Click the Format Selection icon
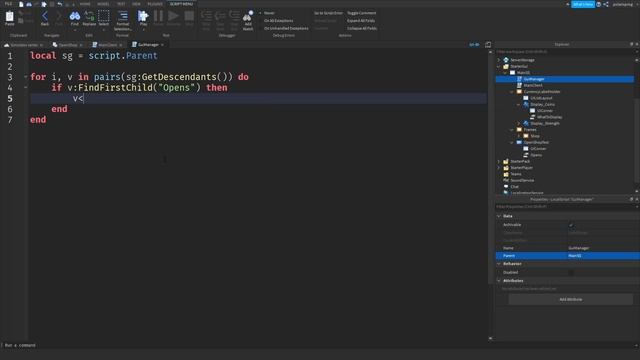The width and height of the screenshot is (640, 360). [122, 16]
